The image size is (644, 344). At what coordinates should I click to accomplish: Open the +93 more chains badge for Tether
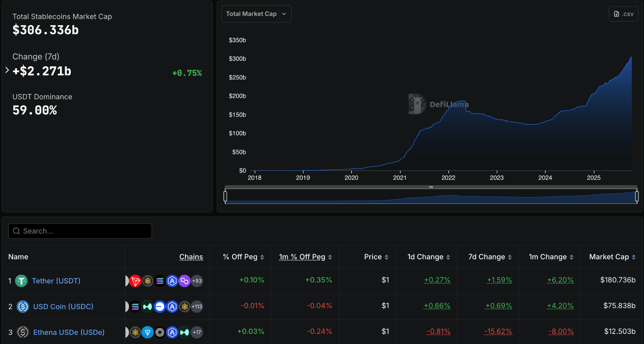tap(197, 281)
